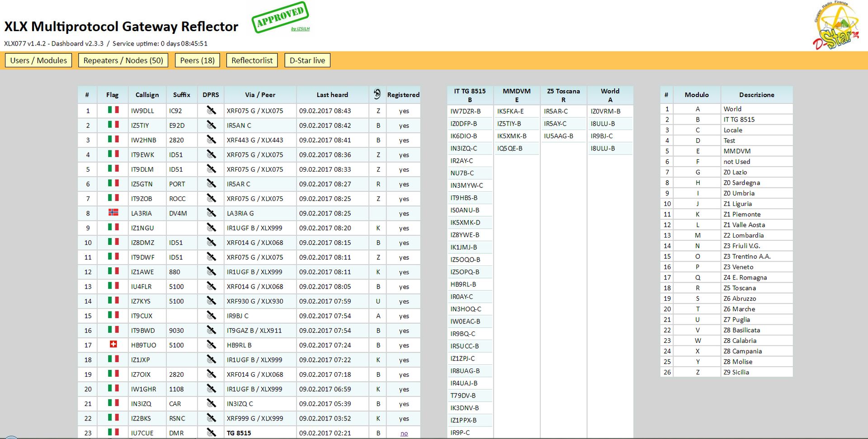
Task: Click the DPRS satellite icon for IN3IZQ
Action: (x=211, y=403)
